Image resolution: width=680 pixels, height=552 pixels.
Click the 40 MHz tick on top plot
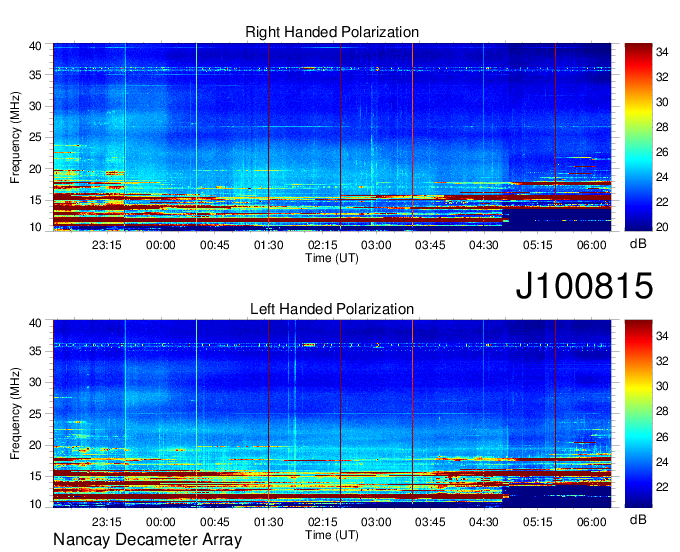[35, 46]
